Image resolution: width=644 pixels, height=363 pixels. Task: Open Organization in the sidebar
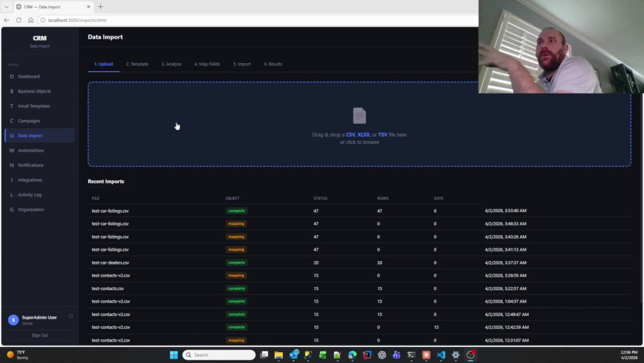pyautogui.click(x=39, y=210)
